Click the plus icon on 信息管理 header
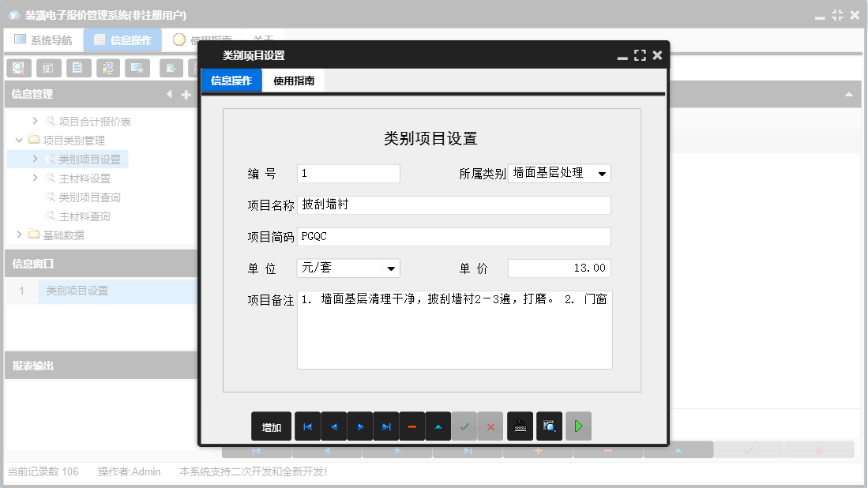Screen dimensions: 868x488 click(x=185, y=94)
